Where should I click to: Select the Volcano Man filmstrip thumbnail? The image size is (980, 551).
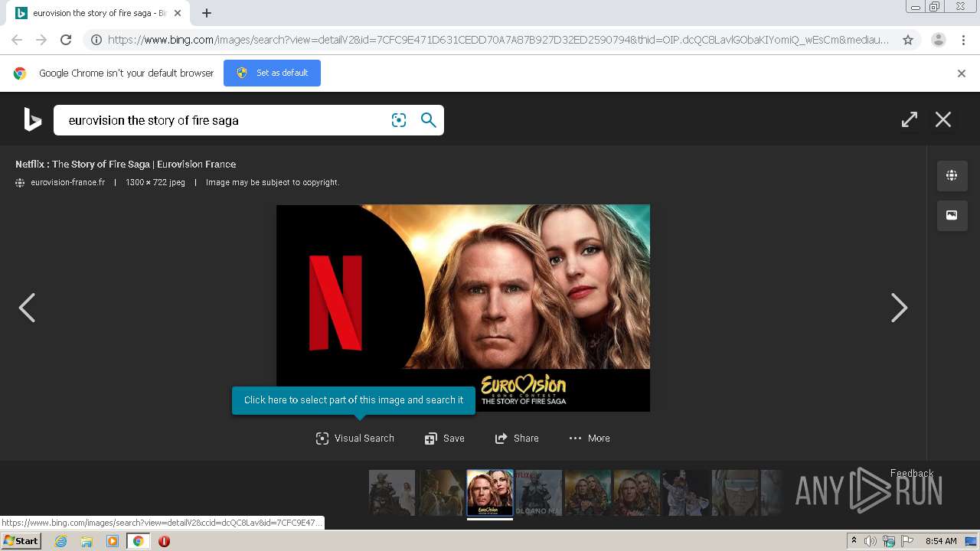539,492
